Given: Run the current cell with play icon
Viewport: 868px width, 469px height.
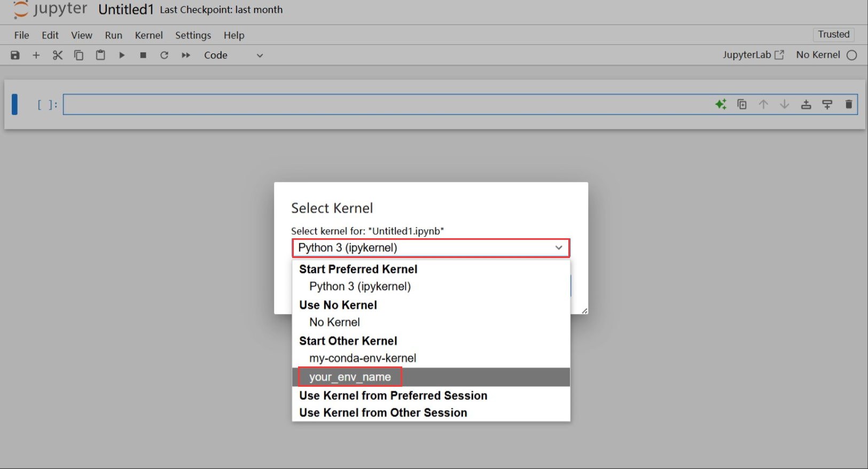Looking at the screenshot, I should click(122, 55).
